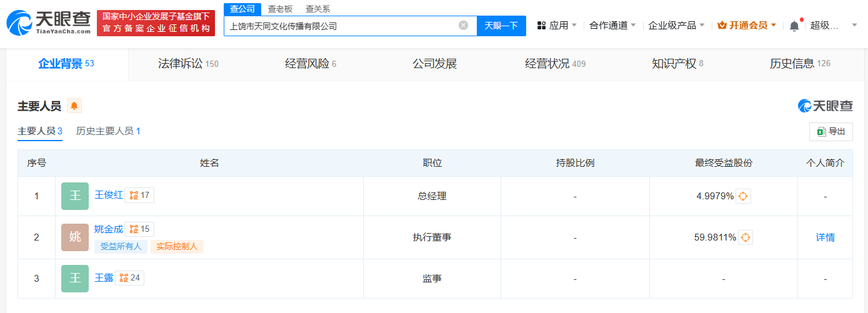Open 姚金成's 详情 bio link
The width and height of the screenshot is (868, 313).
[825, 237]
